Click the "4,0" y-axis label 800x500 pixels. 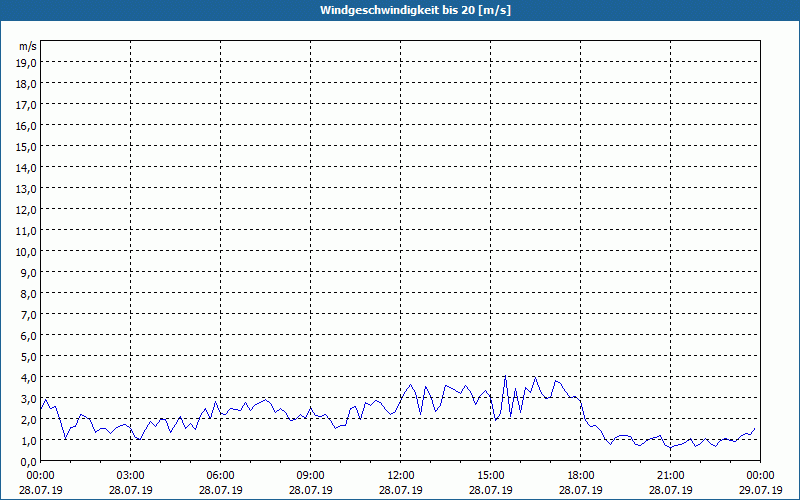(29, 378)
